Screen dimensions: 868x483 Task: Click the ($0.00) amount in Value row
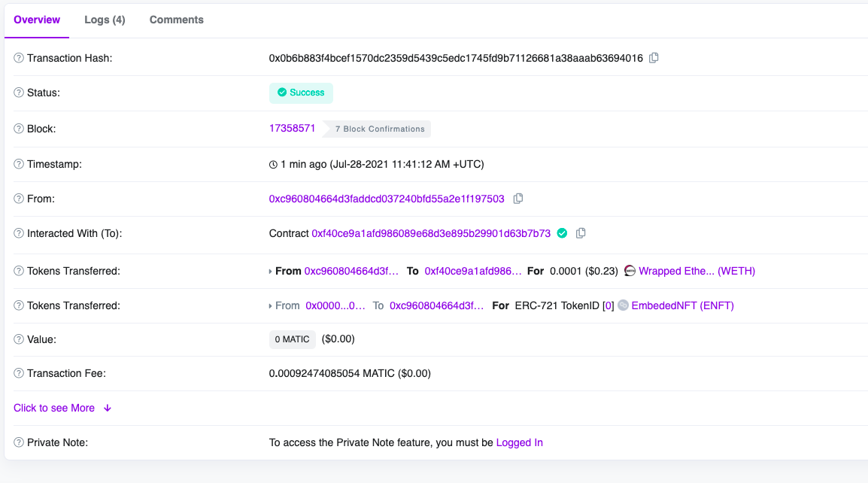pos(338,339)
